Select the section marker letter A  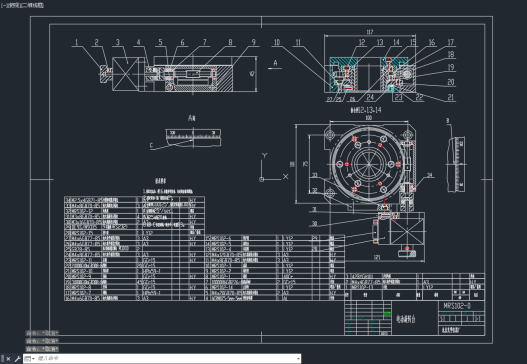pyautogui.click(x=275, y=63)
